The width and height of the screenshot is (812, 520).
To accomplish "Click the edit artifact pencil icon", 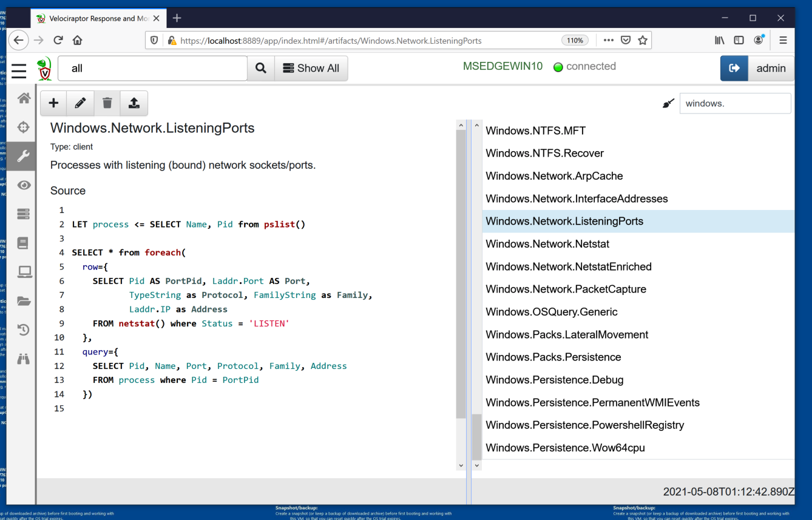I will point(80,103).
